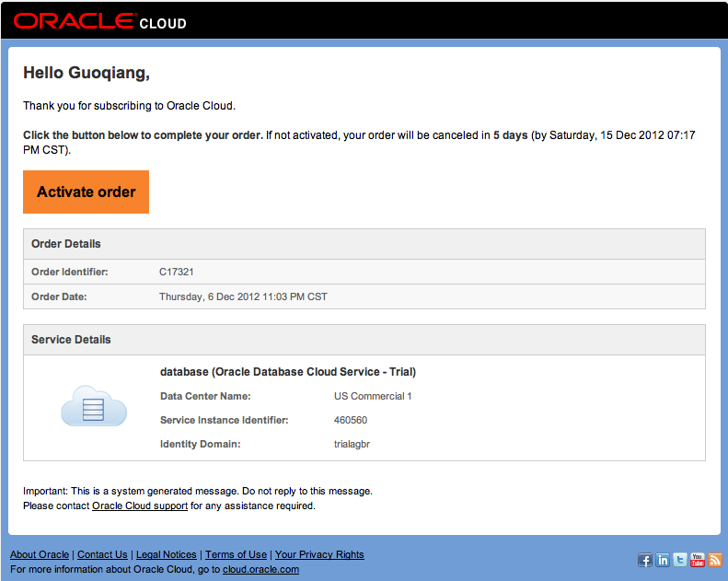Click the Thank you for subscribing line
Screen dimensions: 728x581
(x=130, y=106)
